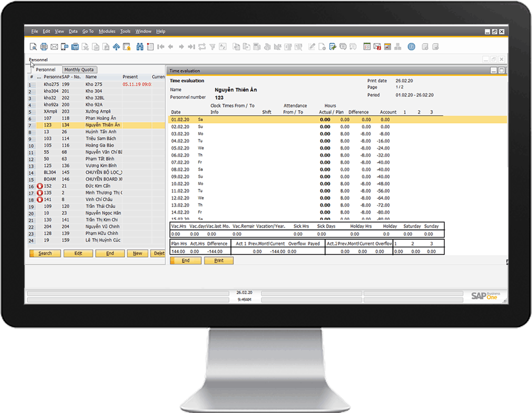Click the A-Z Sort table icon
The image size is (532, 413).
(x=223, y=47)
